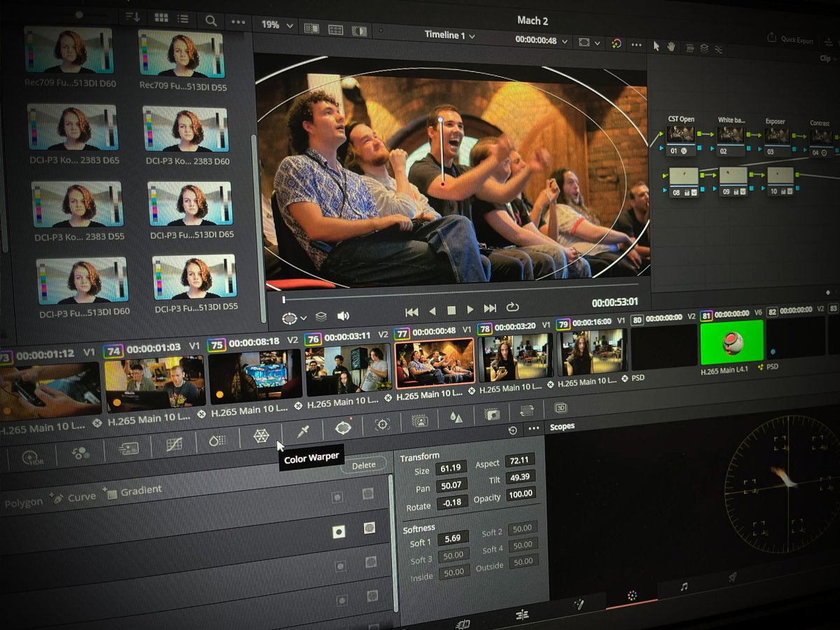840x630 pixels.
Task: Switch to the Edit page tab
Action: (x=521, y=615)
